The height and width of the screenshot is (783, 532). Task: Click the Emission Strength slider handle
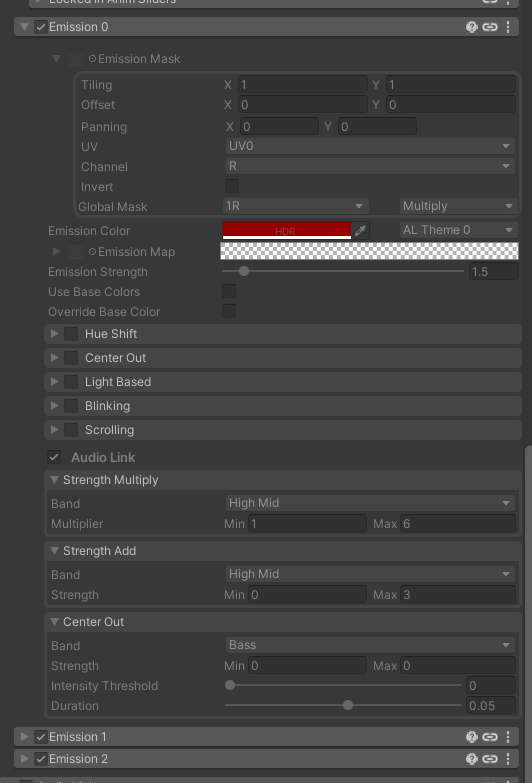(x=244, y=271)
